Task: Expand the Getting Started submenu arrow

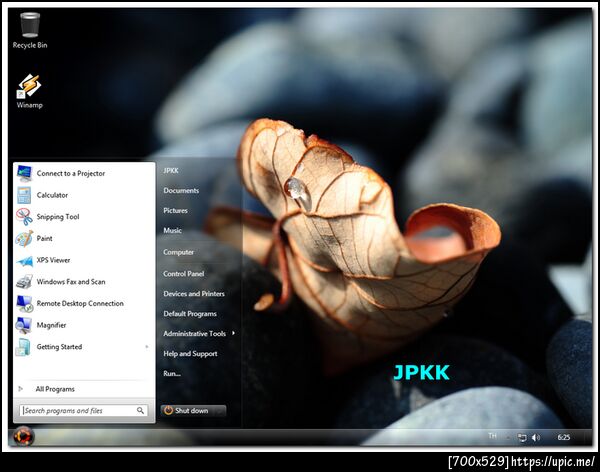Action: click(x=147, y=347)
